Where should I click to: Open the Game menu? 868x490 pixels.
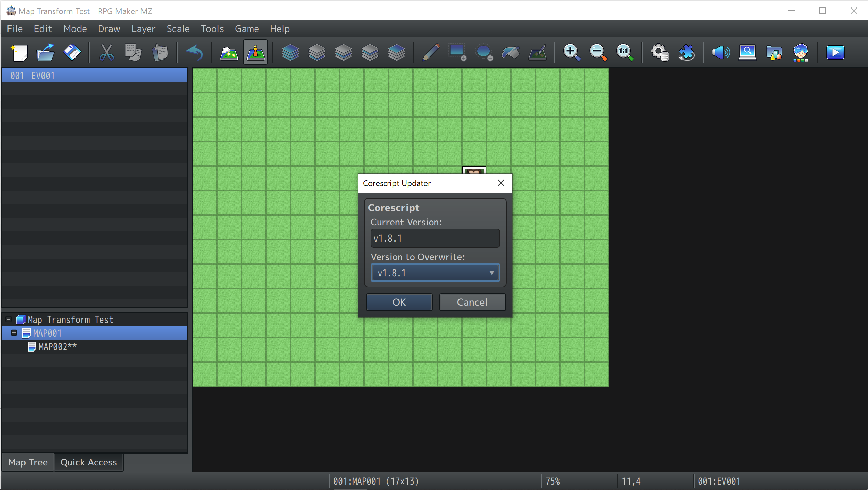pyautogui.click(x=247, y=29)
